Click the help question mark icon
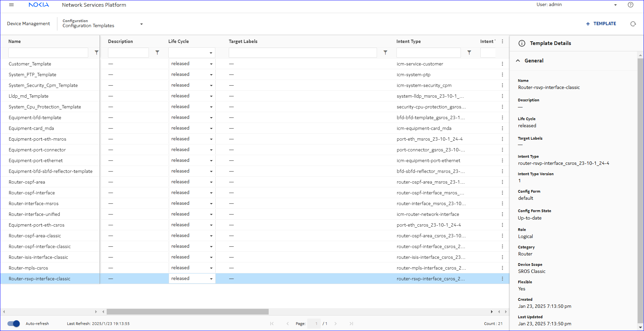 tap(631, 5)
